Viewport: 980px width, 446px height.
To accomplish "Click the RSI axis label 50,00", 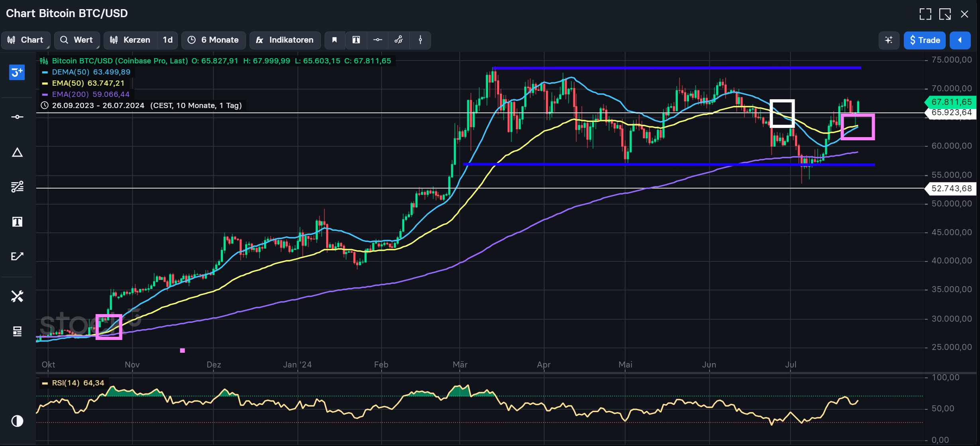I will (943, 409).
